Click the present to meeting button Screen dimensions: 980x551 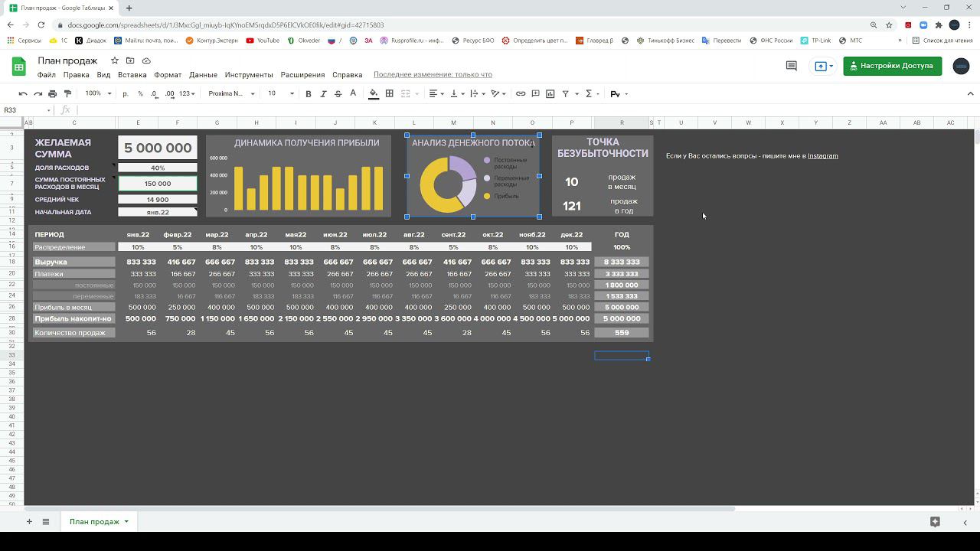(824, 66)
